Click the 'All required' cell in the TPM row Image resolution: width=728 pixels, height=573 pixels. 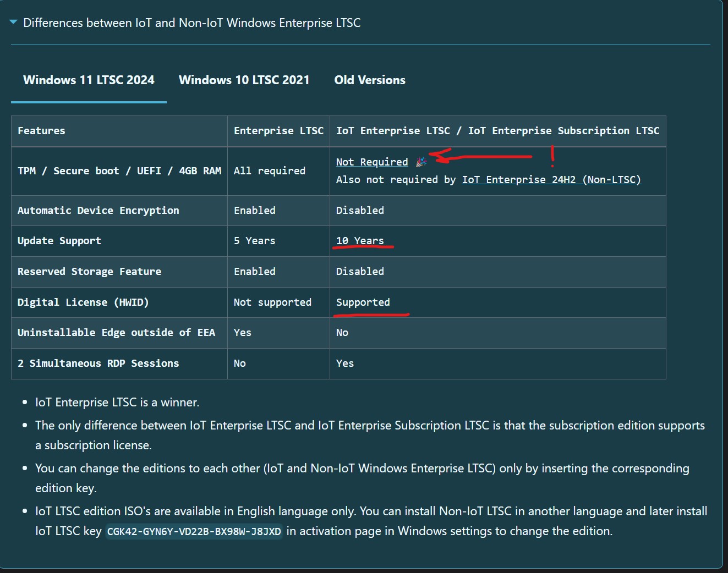[x=269, y=171]
